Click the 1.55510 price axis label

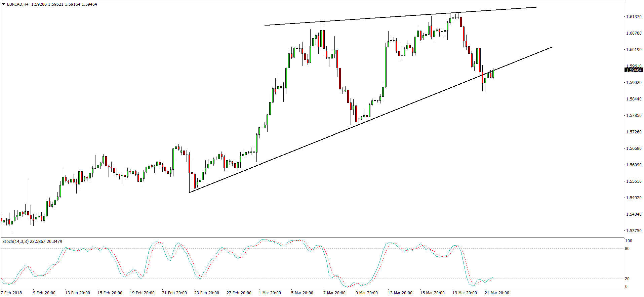[634, 181]
